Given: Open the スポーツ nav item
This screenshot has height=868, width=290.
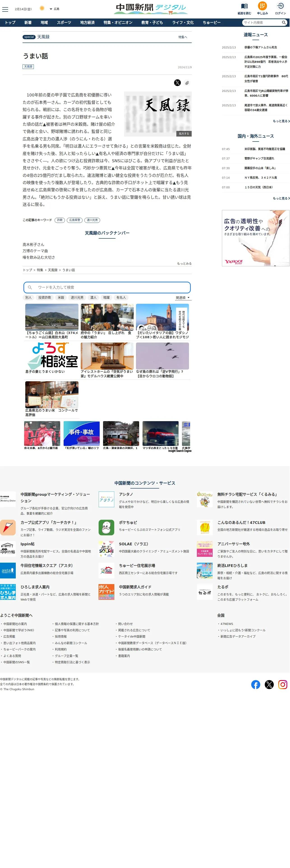Looking at the screenshot, I should point(64,23).
